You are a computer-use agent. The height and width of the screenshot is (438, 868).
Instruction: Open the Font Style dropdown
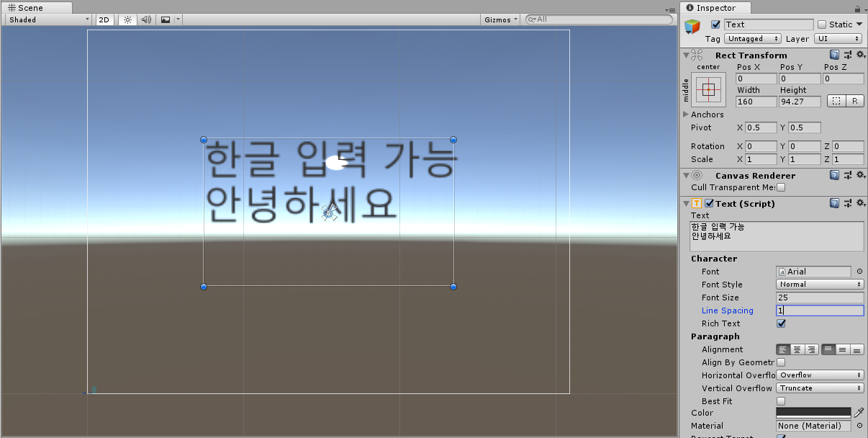click(x=820, y=285)
